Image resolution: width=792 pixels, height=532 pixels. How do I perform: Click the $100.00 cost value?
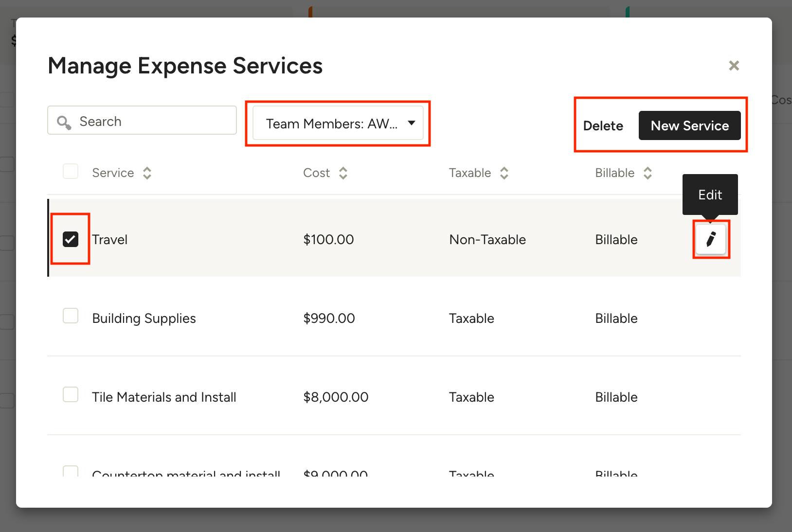(x=328, y=240)
